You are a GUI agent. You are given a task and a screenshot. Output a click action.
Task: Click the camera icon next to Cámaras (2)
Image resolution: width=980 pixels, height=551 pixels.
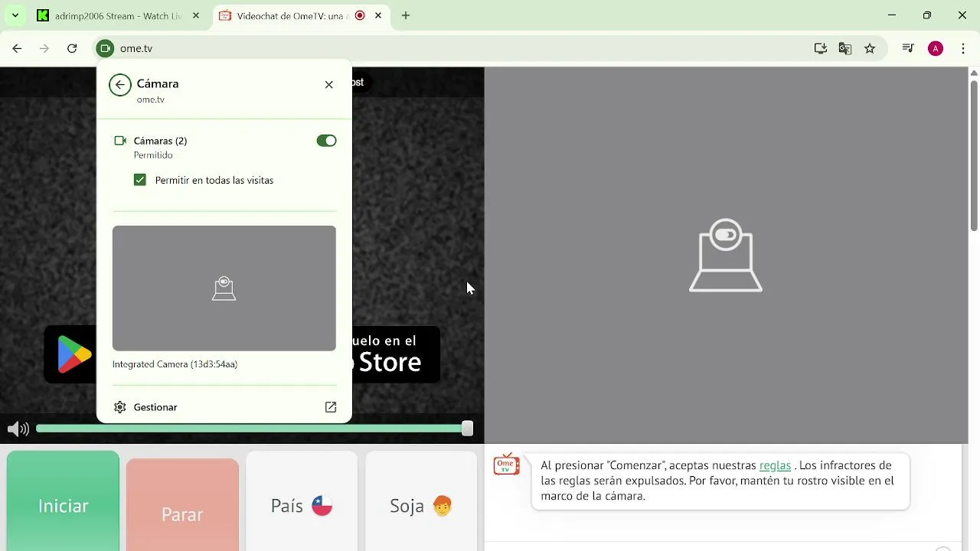click(x=120, y=141)
